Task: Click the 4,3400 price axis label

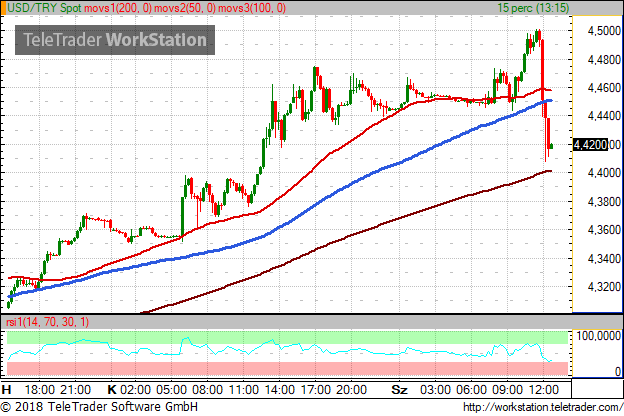Action: 604,259
